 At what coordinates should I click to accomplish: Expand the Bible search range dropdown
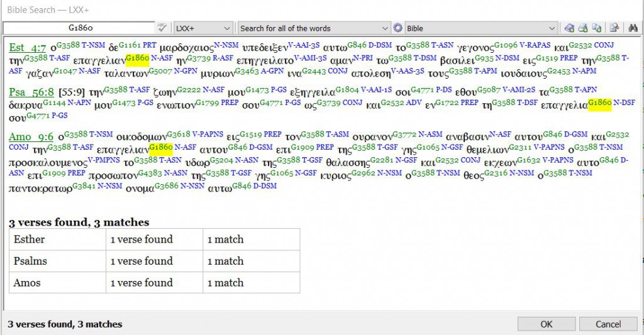(x=481, y=28)
